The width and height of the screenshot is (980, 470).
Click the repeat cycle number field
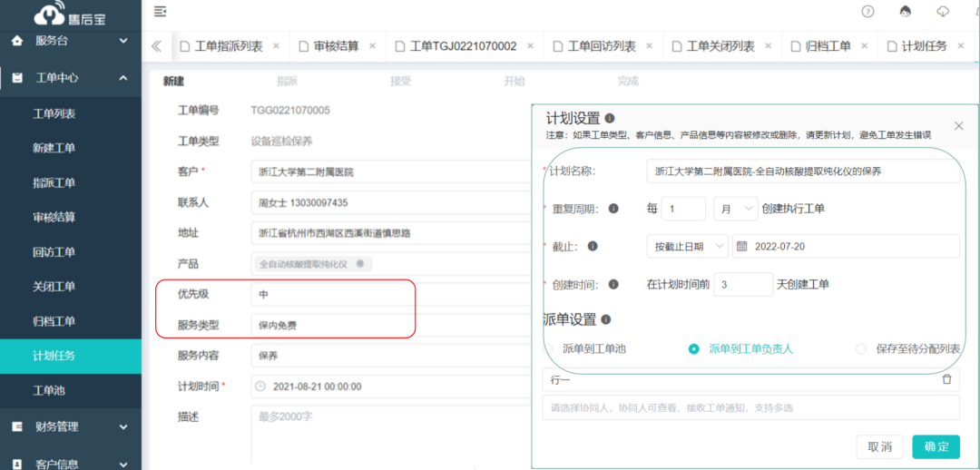click(683, 209)
